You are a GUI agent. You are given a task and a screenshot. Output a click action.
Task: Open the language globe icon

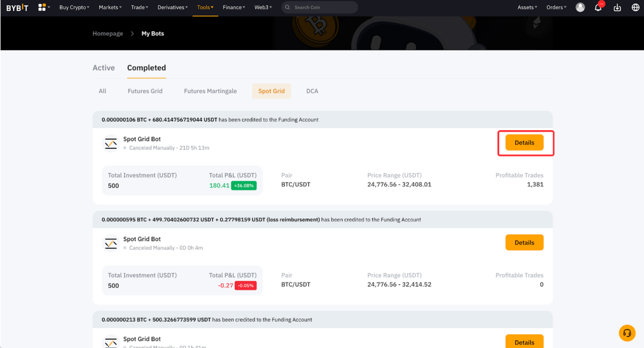(x=635, y=7)
